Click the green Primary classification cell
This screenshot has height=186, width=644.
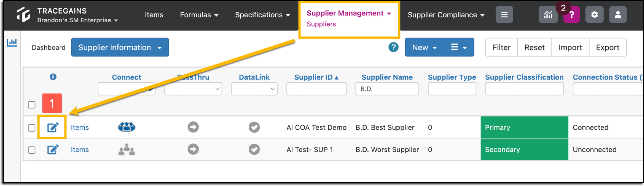524,127
